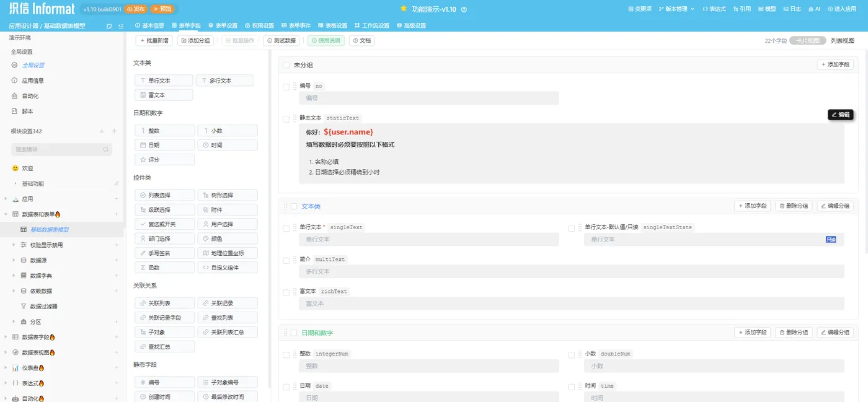Check the 日期和数字 group checkbox
This screenshot has width=868, height=402.
pos(294,333)
